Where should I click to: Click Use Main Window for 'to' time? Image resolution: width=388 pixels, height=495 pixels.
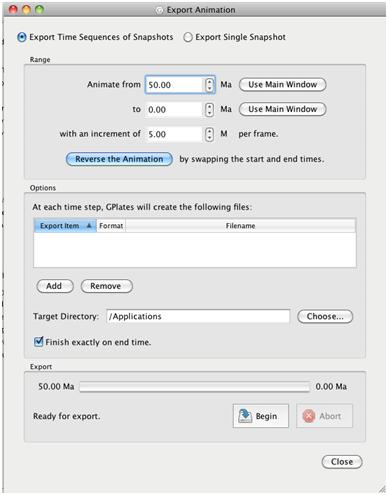click(282, 109)
